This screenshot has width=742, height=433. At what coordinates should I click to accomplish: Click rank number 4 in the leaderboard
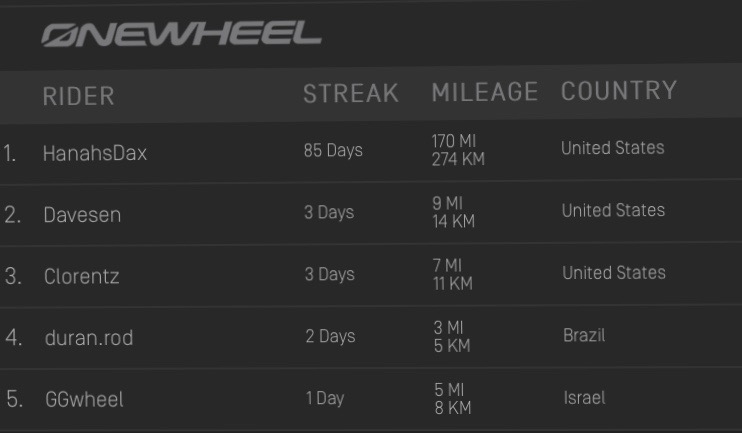pyautogui.click(x=13, y=338)
